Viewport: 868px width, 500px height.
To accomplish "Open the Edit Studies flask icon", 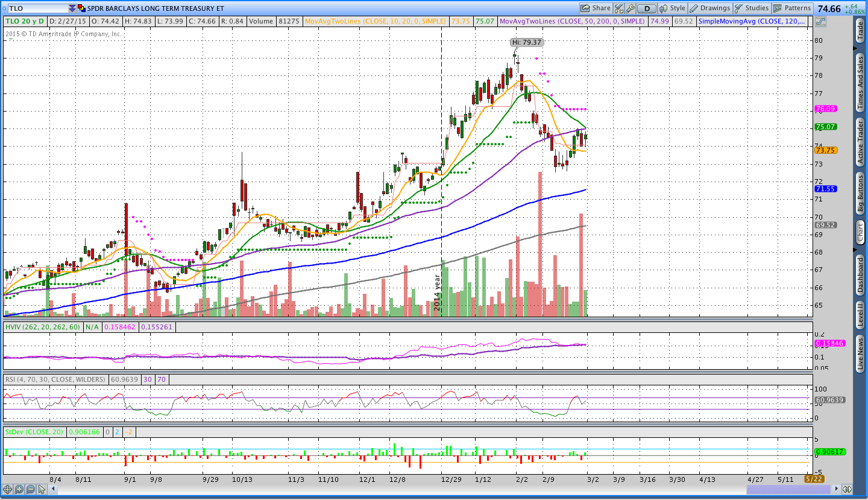I will [619, 8].
